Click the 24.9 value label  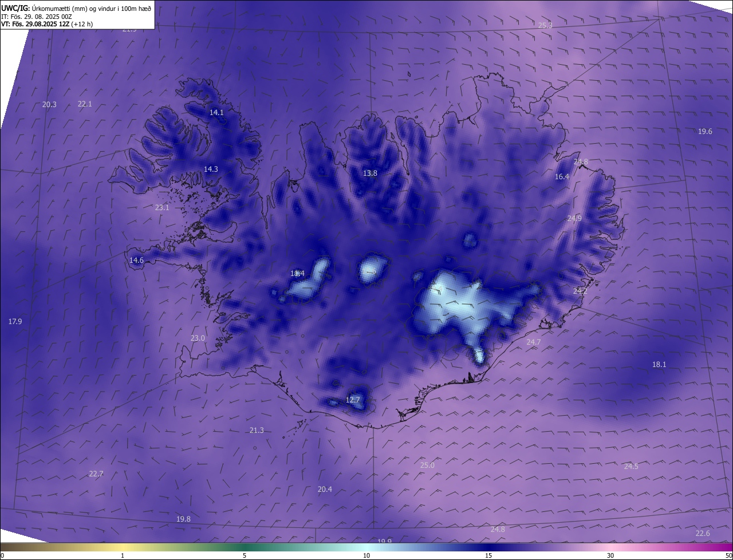click(574, 219)
